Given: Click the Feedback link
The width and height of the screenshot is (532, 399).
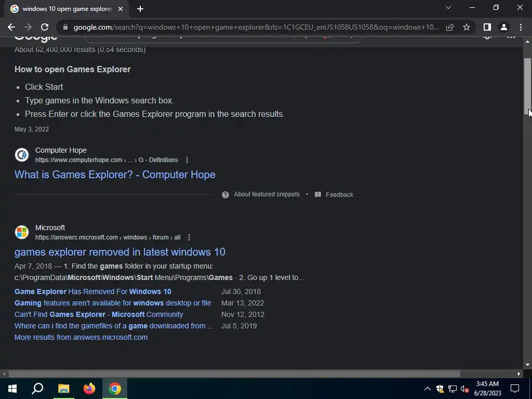Looking at the screenshot, I should [x=339, y=195].
